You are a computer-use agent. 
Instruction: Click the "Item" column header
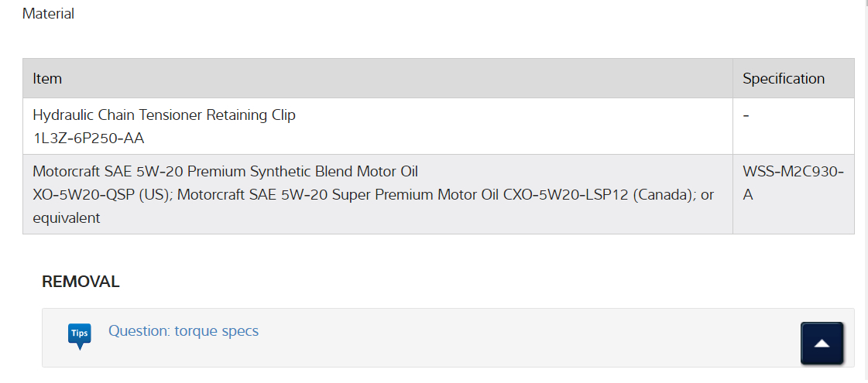click(47, 79)
